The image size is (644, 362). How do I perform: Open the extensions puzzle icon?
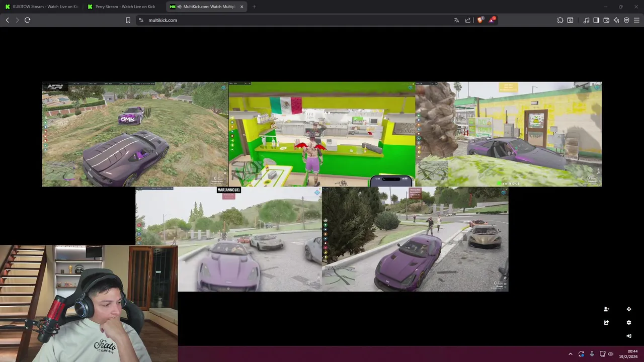(560, 20)
